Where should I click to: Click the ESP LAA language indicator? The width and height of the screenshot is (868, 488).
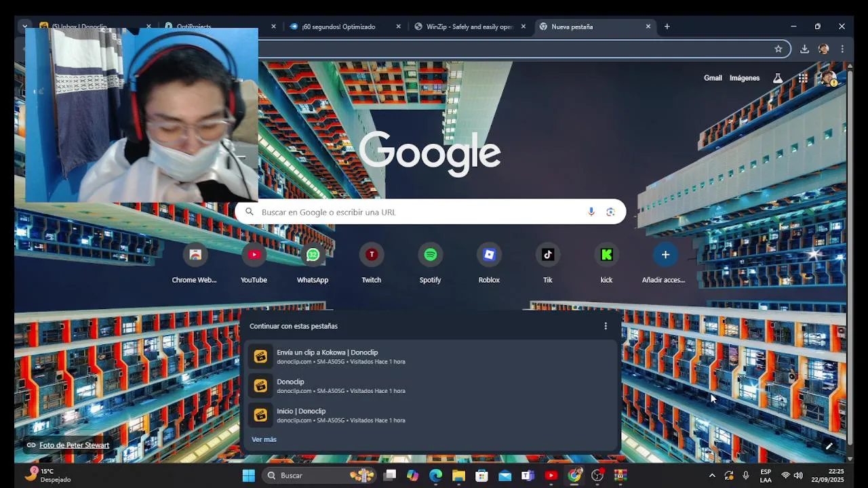click(766, 475)
